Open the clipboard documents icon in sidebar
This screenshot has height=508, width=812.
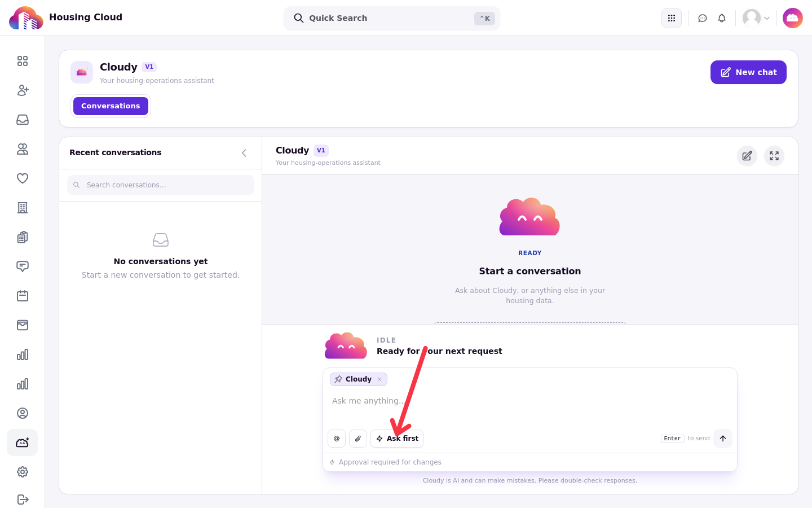pos(23,237)
